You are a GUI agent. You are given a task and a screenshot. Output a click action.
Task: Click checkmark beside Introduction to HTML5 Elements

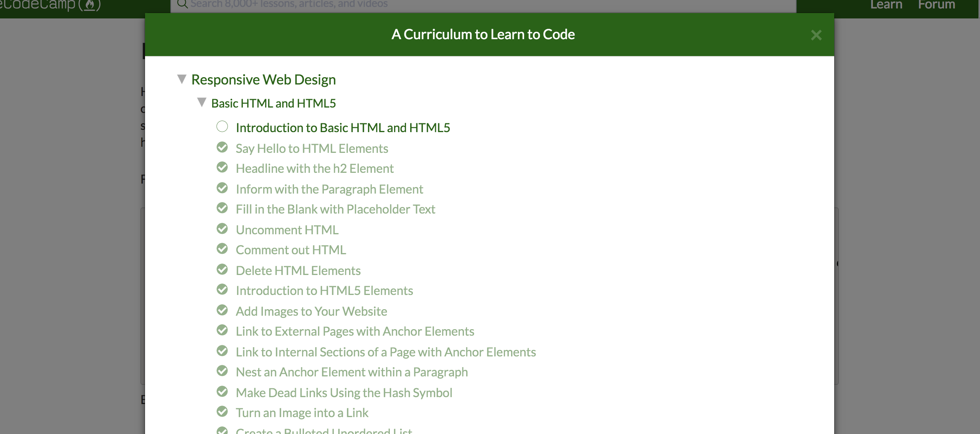(x=222, y=289)
